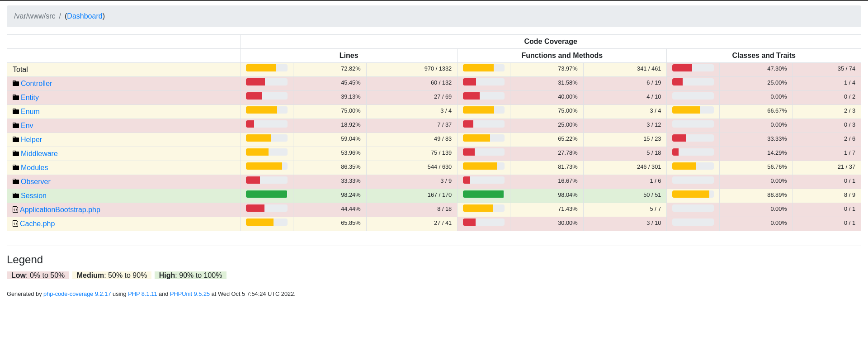Click the High 90% to 100% legend label
The height and width of the screenshot is (342, 868).
tap(190, 275)
